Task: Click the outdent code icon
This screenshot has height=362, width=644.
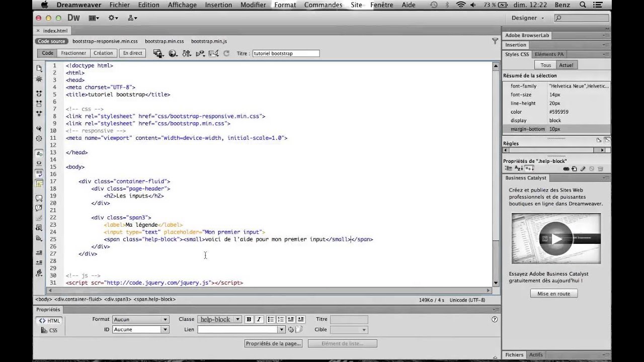Action: click(39, 262)
